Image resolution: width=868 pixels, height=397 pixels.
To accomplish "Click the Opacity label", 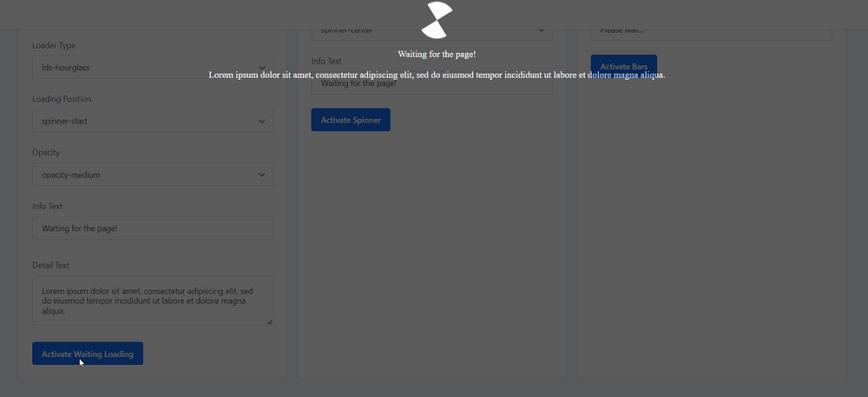I will tap(47, 153).
